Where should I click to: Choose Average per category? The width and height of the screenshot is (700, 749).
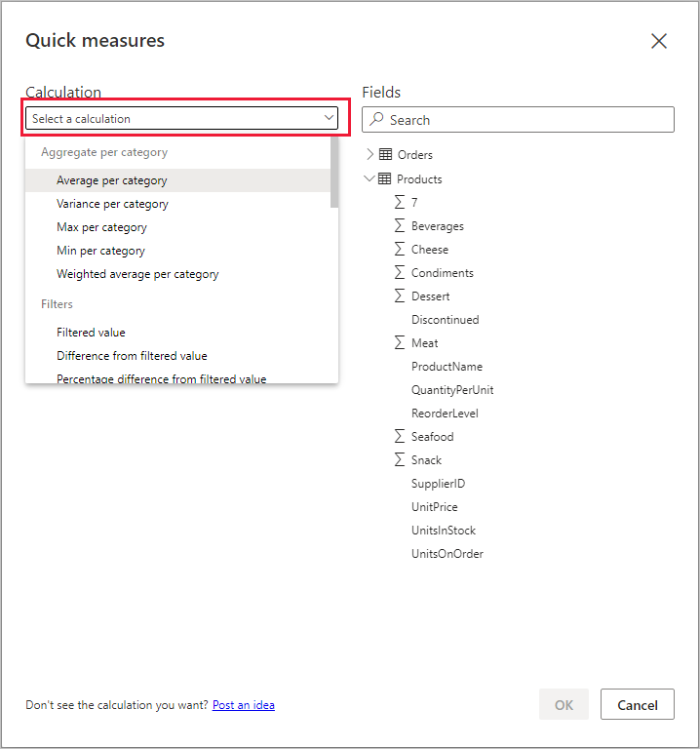coord(112,180)
